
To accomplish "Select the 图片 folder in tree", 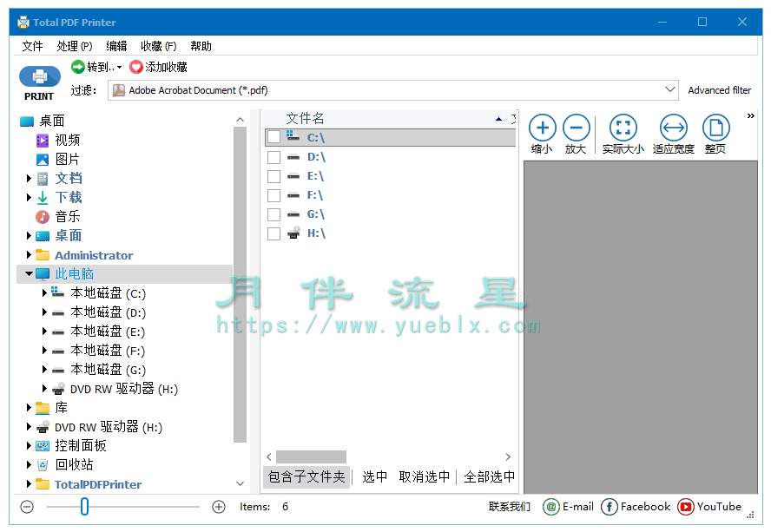I will click(68, 160).
